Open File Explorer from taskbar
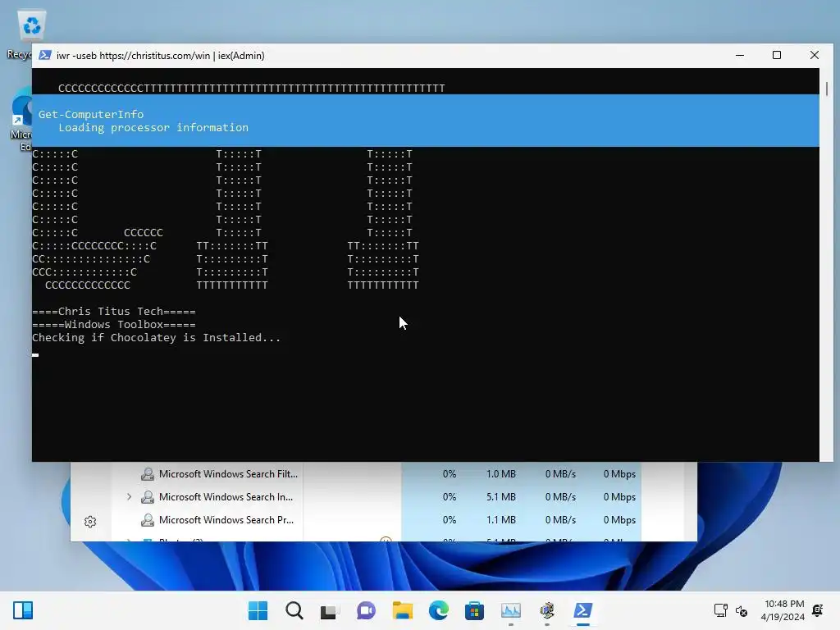The height and width of the screenshot is (630, 840). coord(402,610)
